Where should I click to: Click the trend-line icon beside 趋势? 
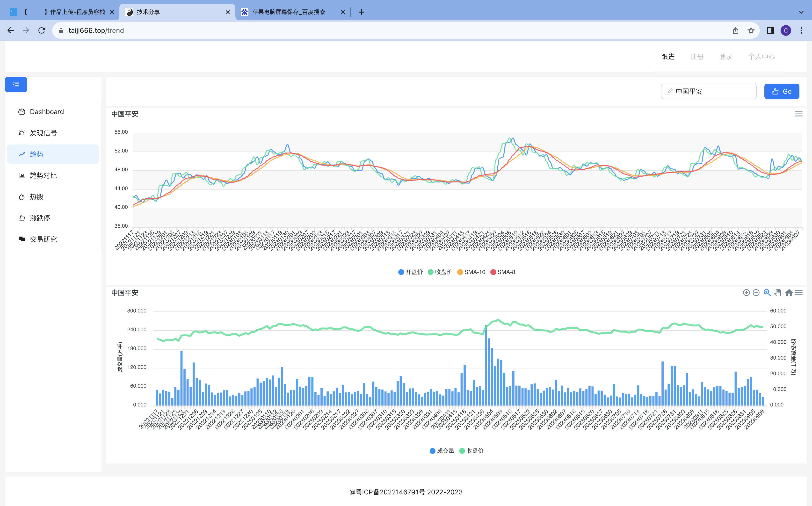22,154
